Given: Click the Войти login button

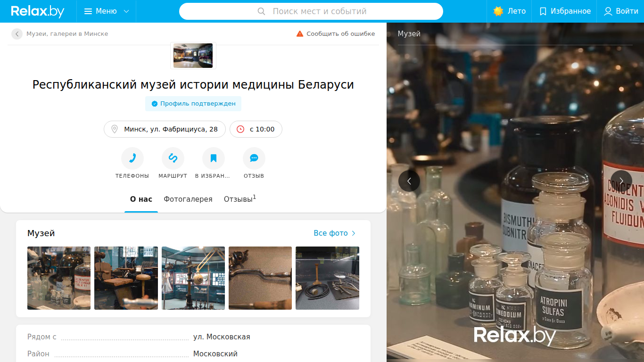Looking at the screenshot, I should [621, 11].
